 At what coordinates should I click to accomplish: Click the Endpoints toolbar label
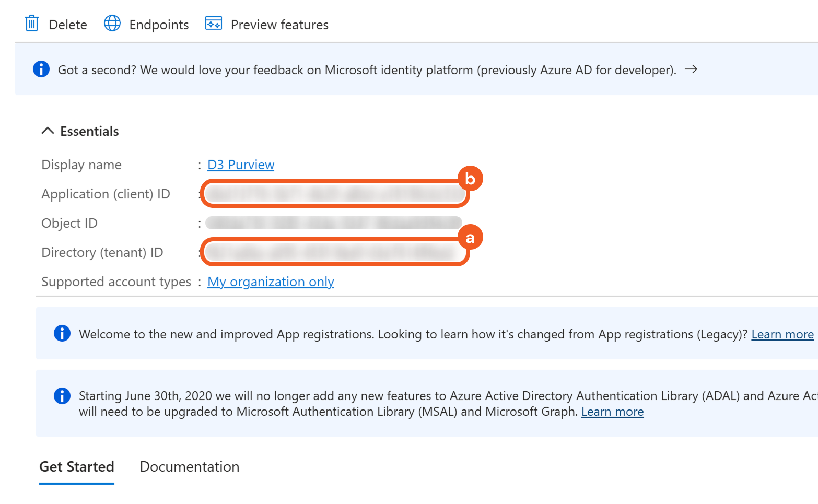click(x=159, y=25)
